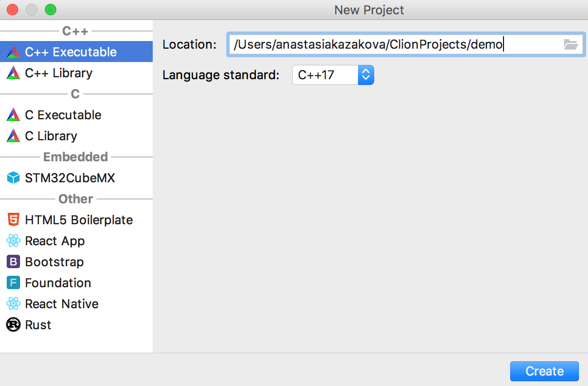Choose the Rust project type
This screenshot has width=588, height=386.
(38, 325)
